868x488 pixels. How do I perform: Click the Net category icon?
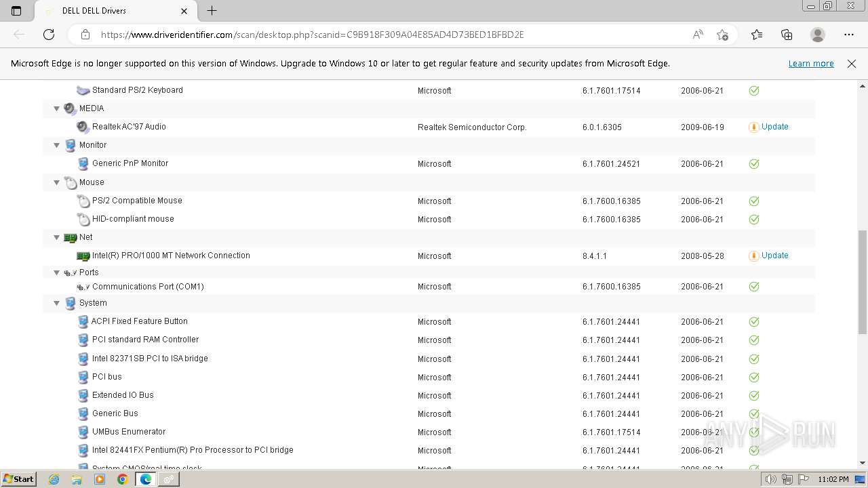pyautogui.click(x=70, y=237)
